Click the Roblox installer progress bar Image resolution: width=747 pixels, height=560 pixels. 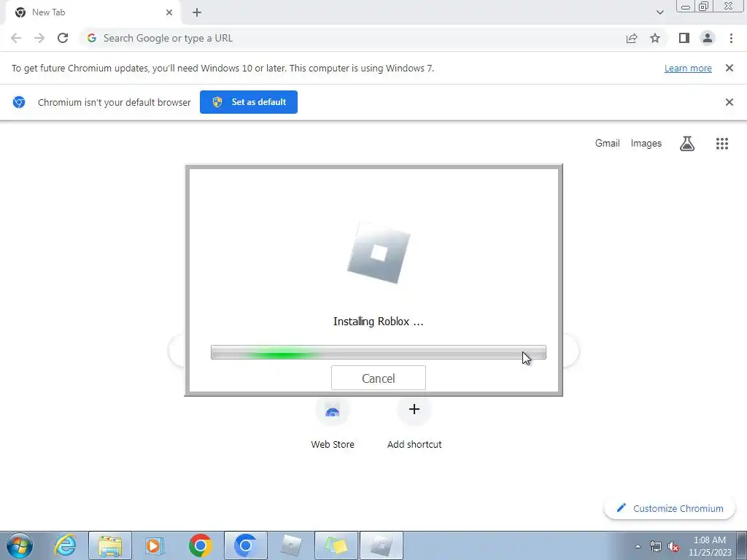click(x=379, y=352)
